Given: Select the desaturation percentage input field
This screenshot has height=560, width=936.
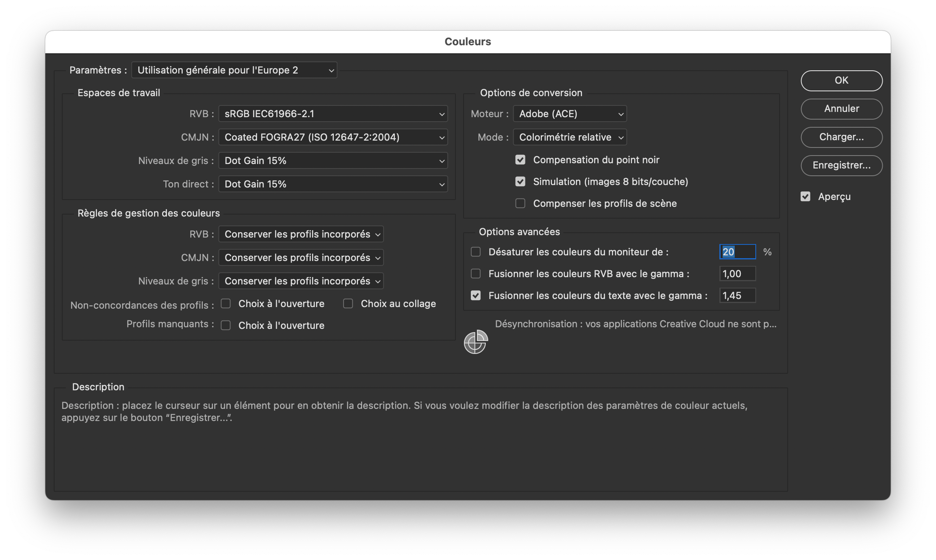Looking at the screenshot, I should pos(737,252).
